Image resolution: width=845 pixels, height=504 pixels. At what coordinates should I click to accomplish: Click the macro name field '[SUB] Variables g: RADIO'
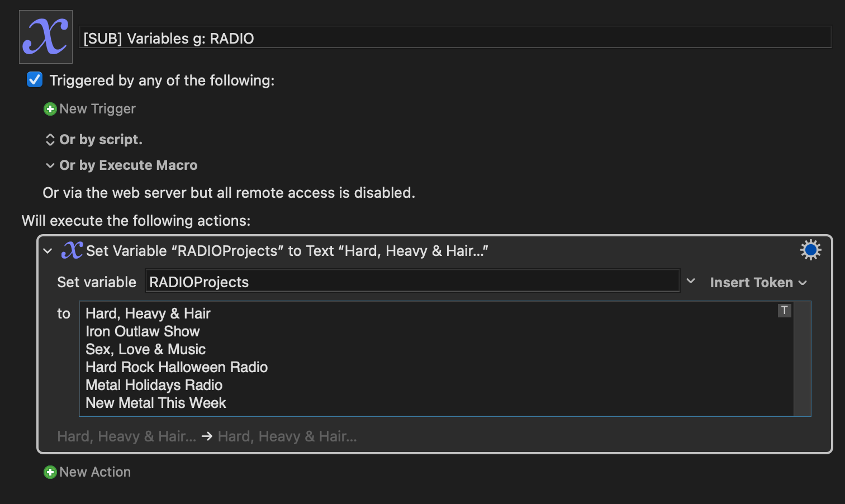tap(455, 37)
